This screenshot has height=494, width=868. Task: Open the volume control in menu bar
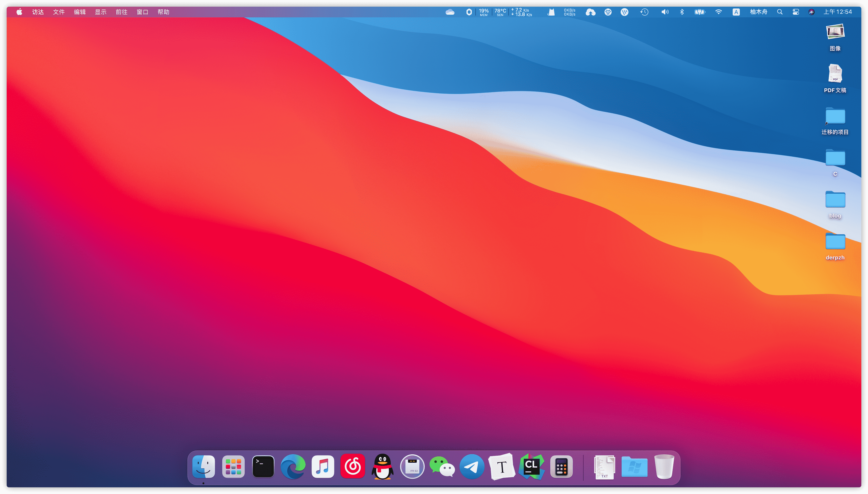click(x=665, y=12)
